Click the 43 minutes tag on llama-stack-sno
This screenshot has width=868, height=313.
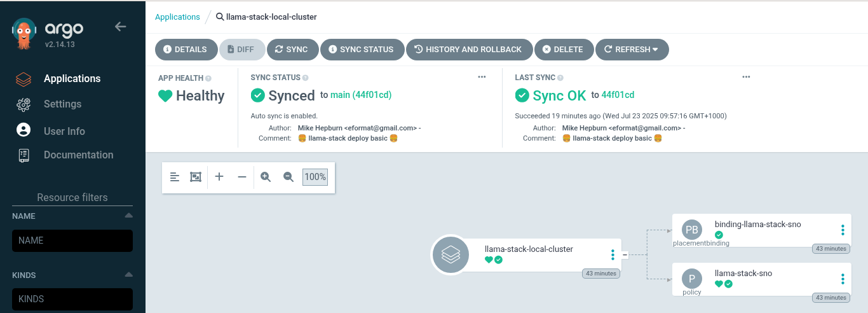(x=831, y=298)
